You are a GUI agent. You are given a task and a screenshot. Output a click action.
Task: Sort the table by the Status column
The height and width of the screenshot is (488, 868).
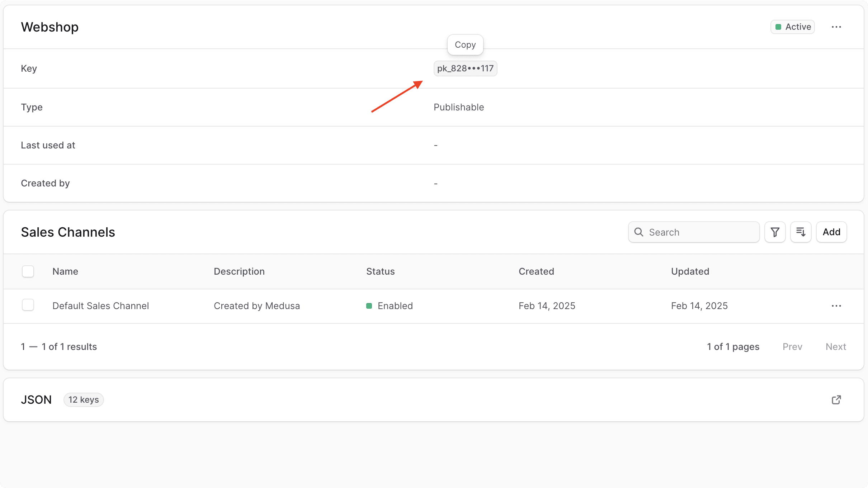click(380, 271)
